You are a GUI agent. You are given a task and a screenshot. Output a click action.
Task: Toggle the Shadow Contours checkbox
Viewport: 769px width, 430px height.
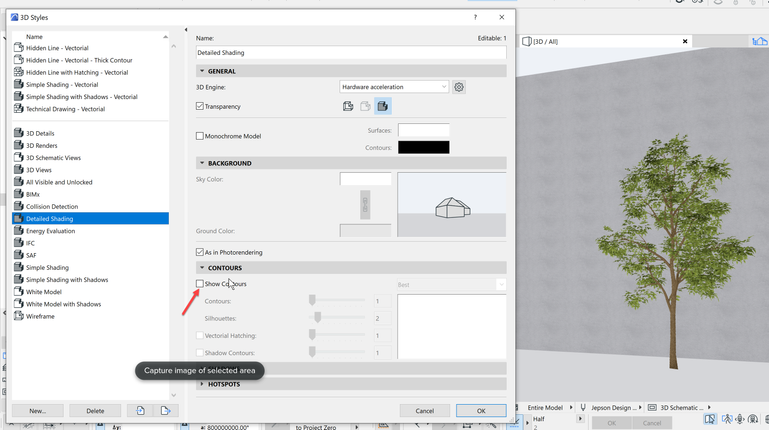(200, 353)
